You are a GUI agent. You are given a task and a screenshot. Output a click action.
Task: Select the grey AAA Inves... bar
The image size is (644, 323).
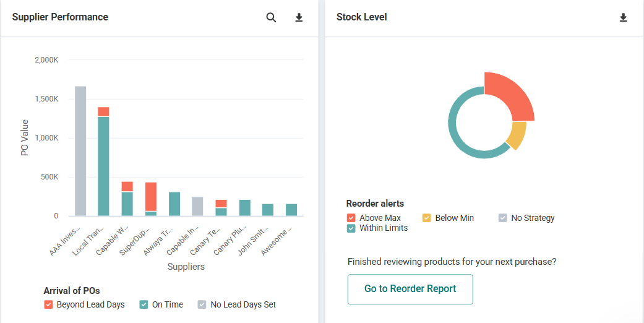pos(80,151)
